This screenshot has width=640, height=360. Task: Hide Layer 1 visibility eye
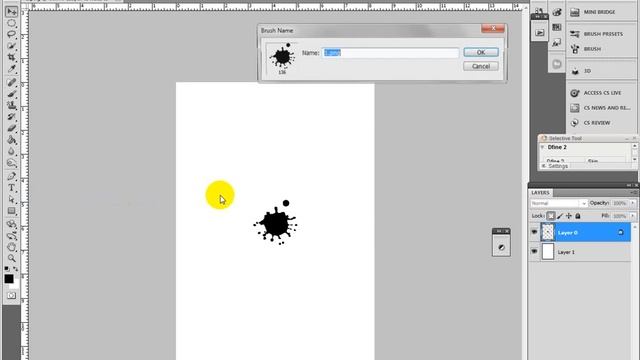pos(534,251)
